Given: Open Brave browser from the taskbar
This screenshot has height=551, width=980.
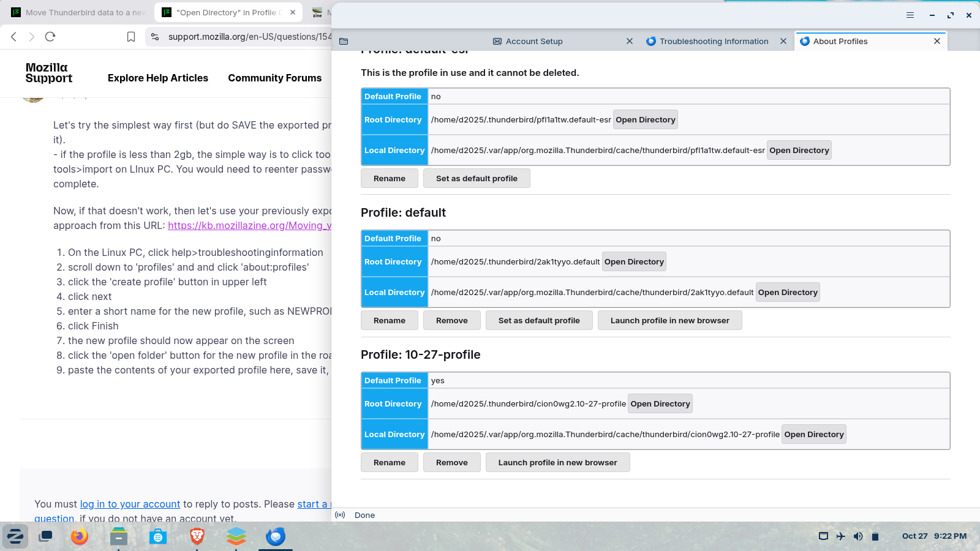Looking at the screenshot, I should pos(197,537).
